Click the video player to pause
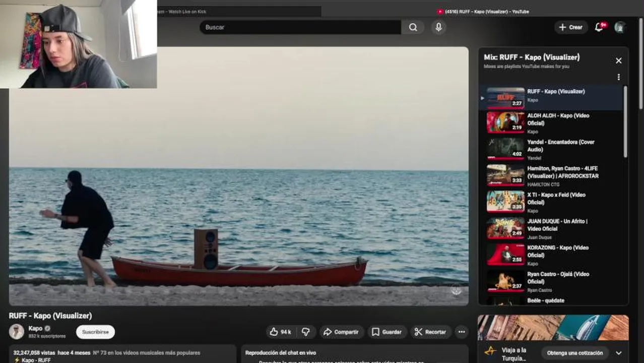 pyautogui.click(x=238, y=176)
